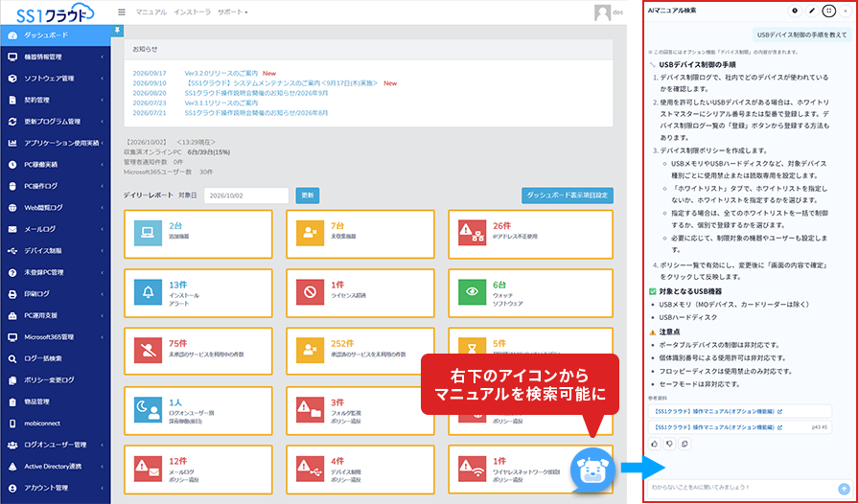Copy the AI answer with copy icon
Viewport: 858px width, 504px height.
[x=684, y=444]
